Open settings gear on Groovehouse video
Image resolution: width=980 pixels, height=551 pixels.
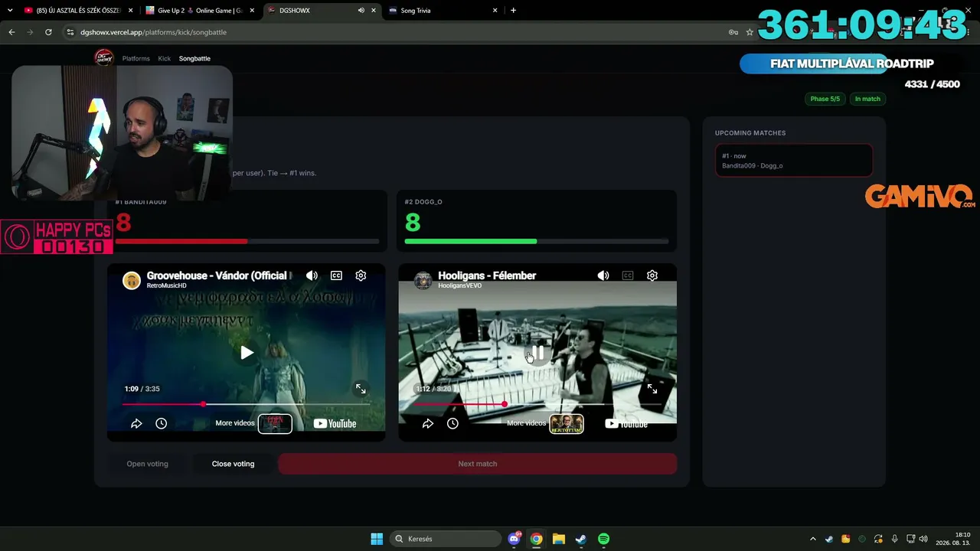point(361,275)
